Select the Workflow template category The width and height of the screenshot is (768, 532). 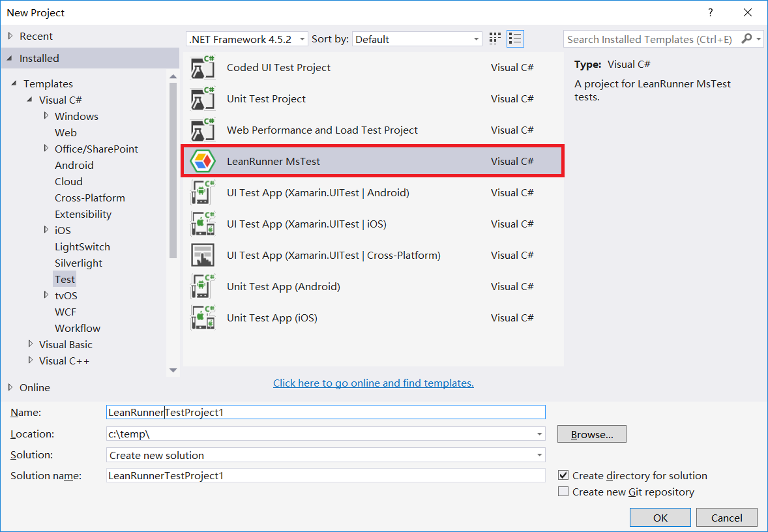pyautogui.click(x=78, y=328)
